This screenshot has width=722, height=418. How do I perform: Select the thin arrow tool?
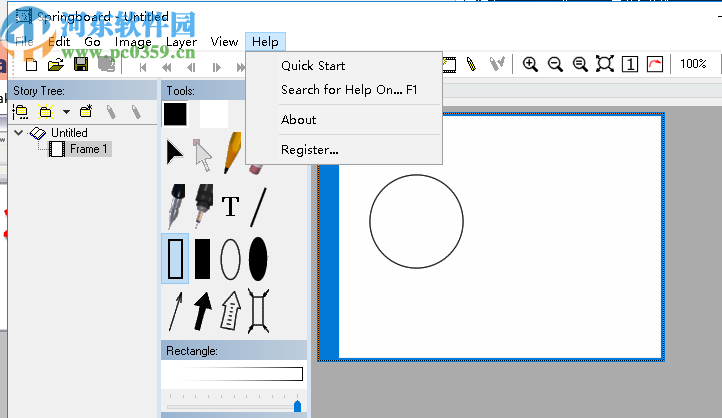(x=175, y=311)
